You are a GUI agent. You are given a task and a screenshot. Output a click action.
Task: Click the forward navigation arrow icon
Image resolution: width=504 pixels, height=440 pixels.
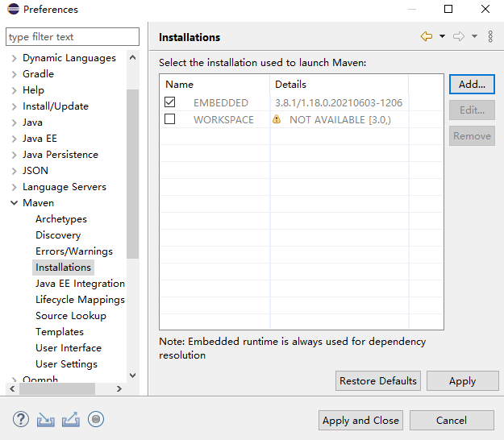459,36
